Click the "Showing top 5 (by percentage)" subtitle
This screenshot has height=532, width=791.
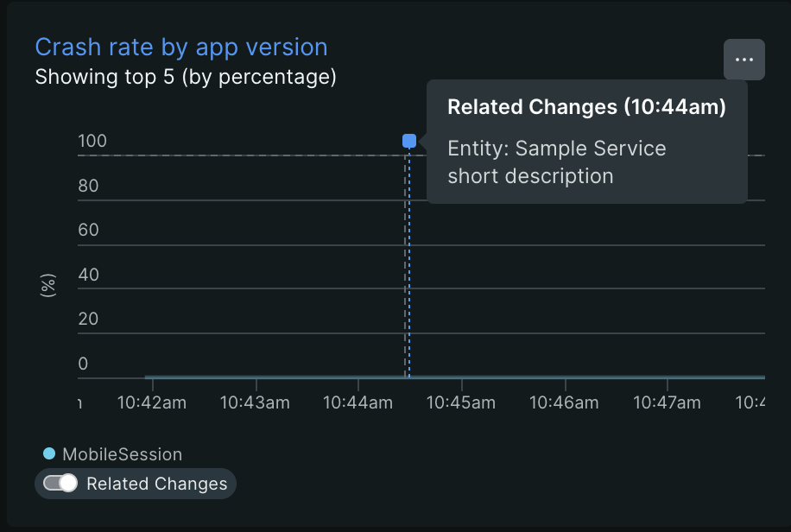coord(186,77)
